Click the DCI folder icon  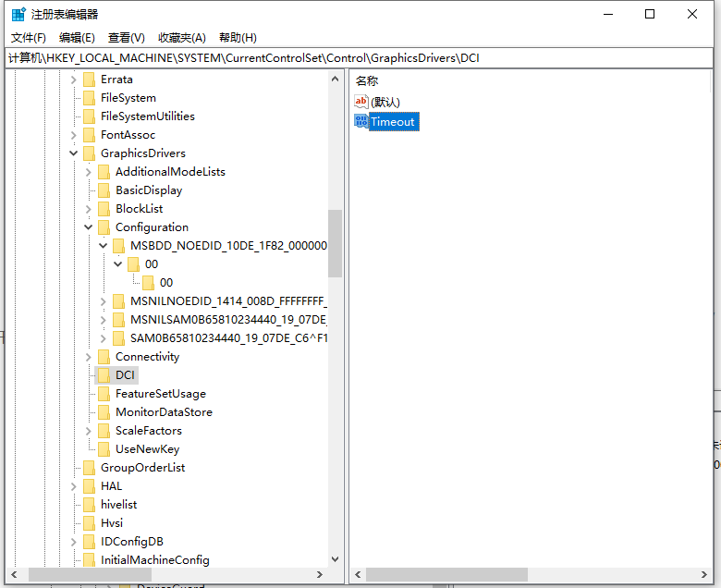tap(104, 375)
